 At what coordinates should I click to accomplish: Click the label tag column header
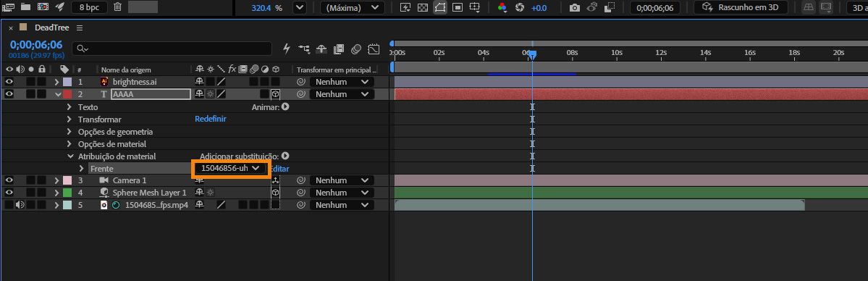(x=64, y=70)
